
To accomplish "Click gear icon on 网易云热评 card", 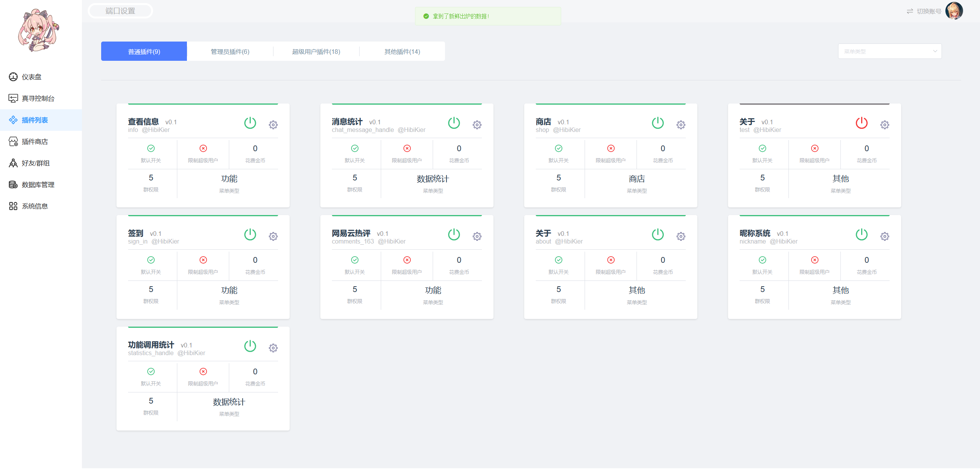I will [477, 236].
